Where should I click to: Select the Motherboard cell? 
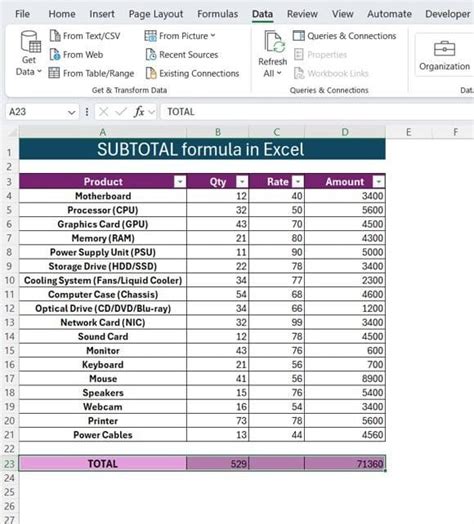103,196
